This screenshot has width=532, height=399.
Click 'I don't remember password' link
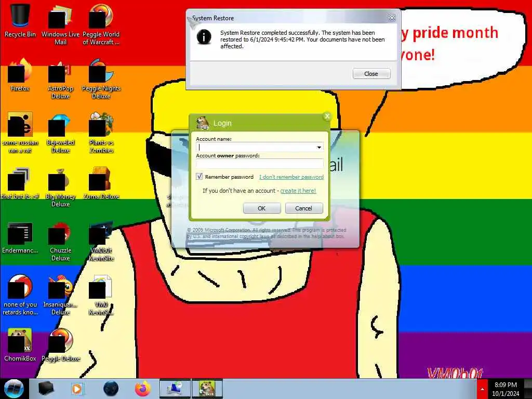[291, 177]
